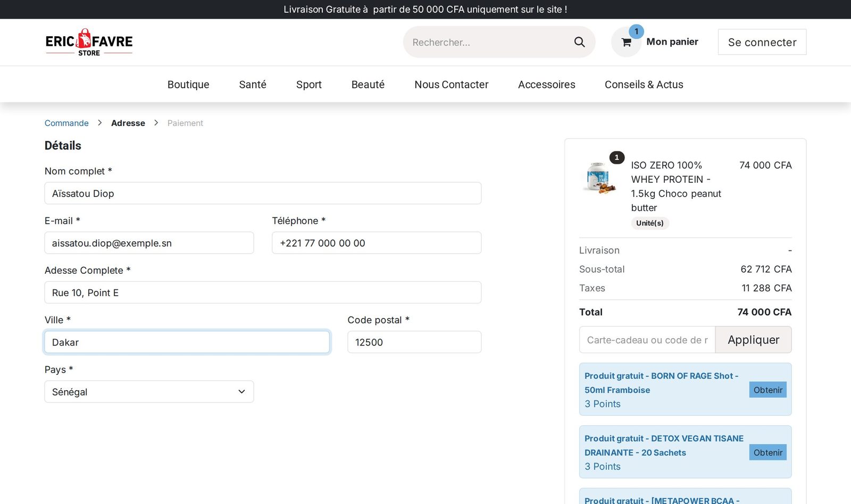
Task: Click the Eric Favre Store logo
Action: coord(89,42)
